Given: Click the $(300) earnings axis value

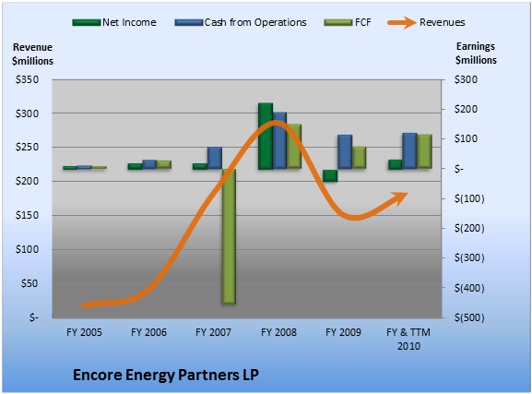Looking at the screenshot, I should tap(469, 257).
